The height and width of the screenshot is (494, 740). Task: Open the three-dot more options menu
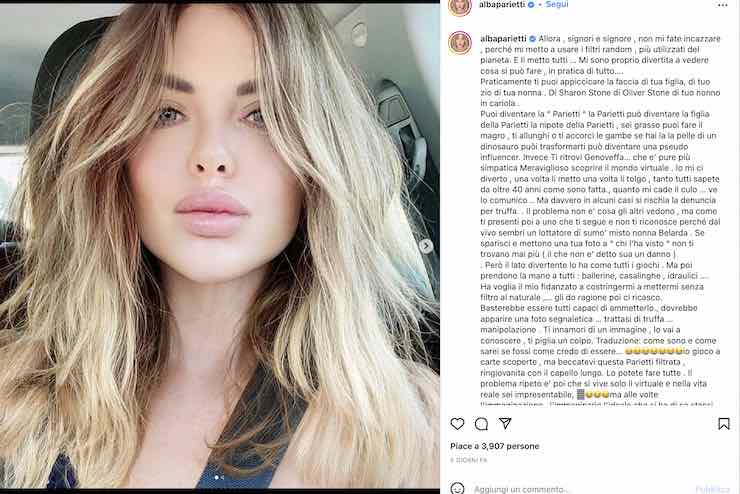[722, 5]
